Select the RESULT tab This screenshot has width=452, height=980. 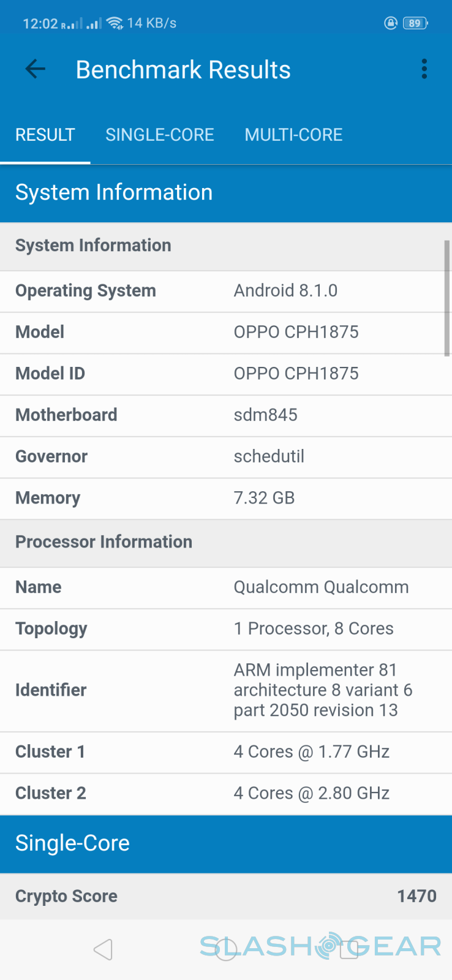45,135
